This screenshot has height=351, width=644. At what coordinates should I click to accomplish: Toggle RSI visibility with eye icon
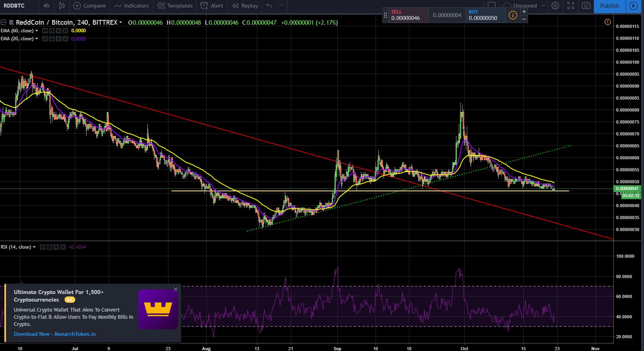[x=43, y=247]
